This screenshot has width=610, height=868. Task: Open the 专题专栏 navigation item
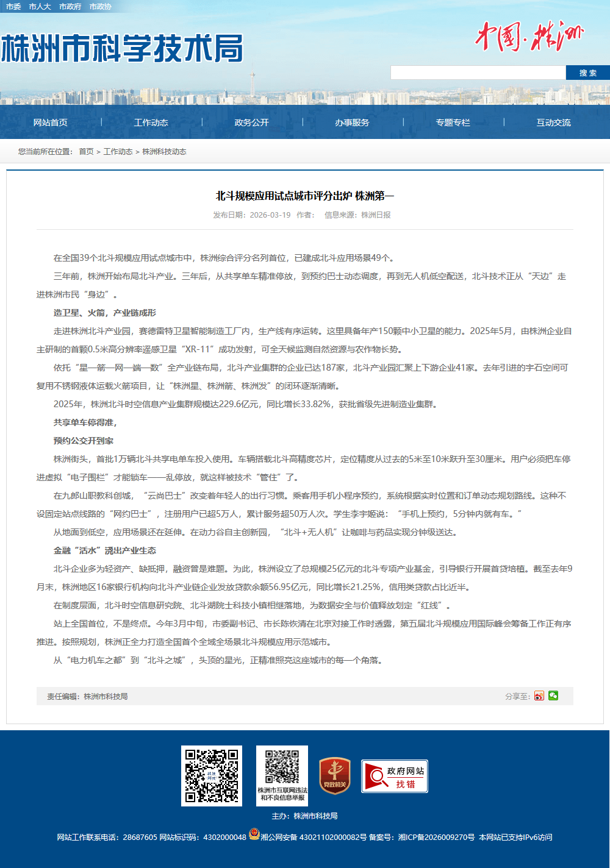pyautogui.click(x=453, y=123)
